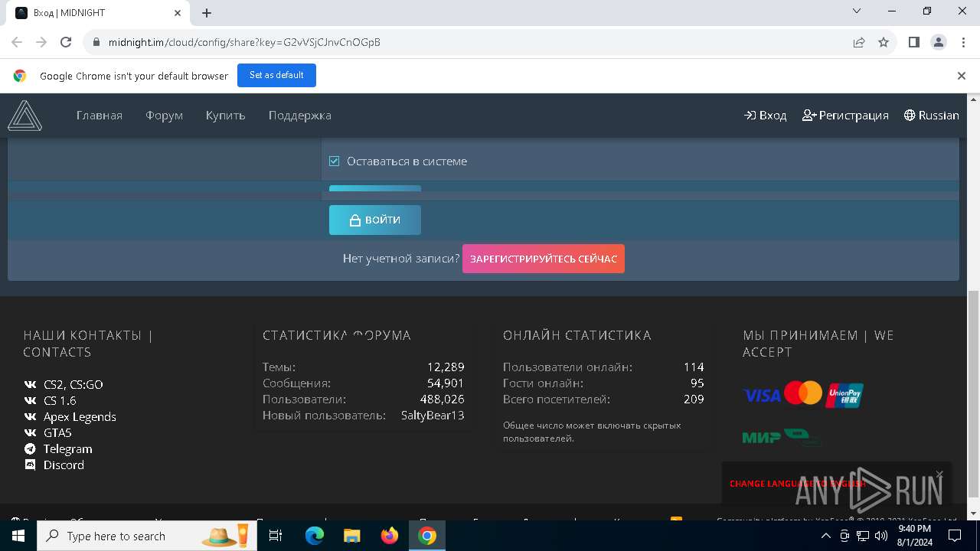Open the Discord contact link
The width and height of the screenshot is (980, 551).
coord(64,465)
